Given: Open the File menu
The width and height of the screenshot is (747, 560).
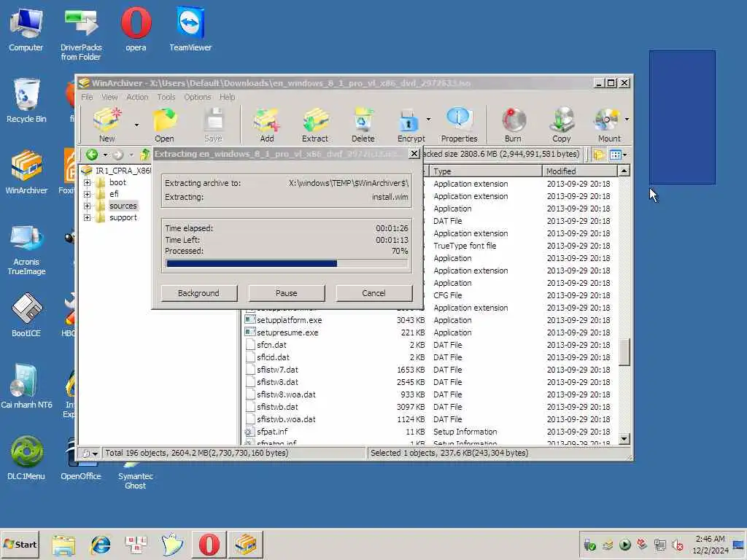Looking at the screenshot, I should (x=88, y=97).
